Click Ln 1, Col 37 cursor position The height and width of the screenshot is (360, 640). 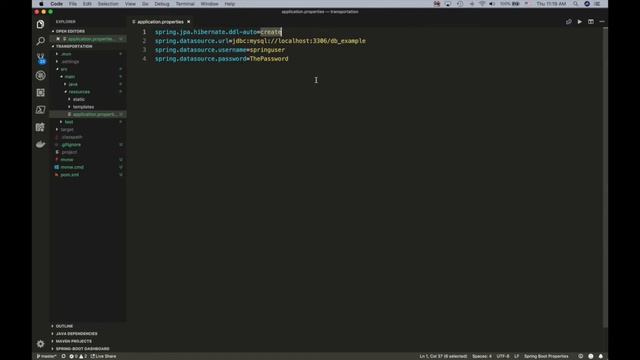443,356
